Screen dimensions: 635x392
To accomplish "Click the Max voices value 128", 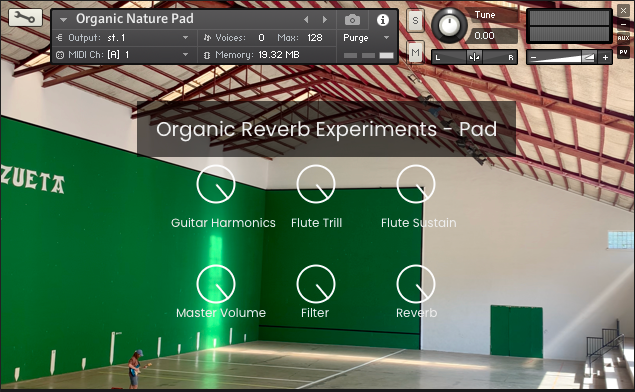I will pos(315,38).
